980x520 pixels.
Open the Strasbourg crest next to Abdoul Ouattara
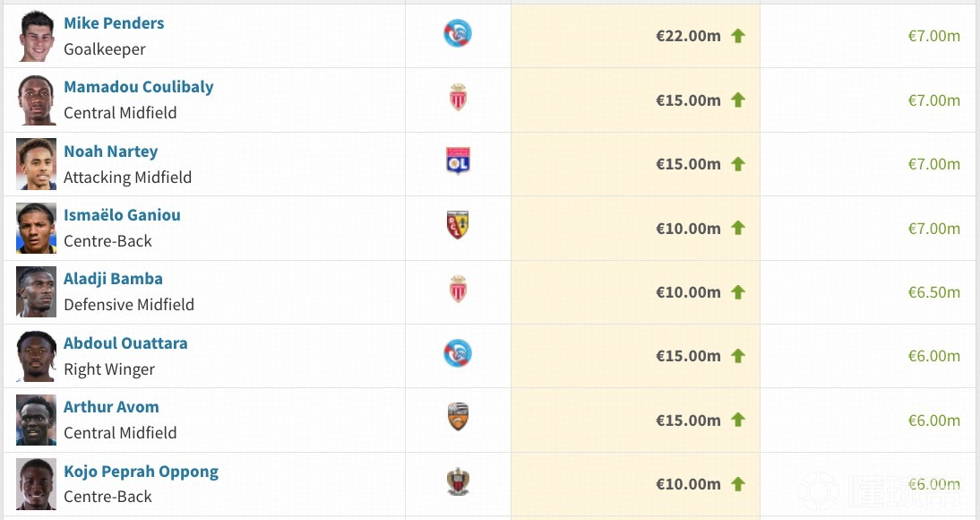click(x=458, y=353)
